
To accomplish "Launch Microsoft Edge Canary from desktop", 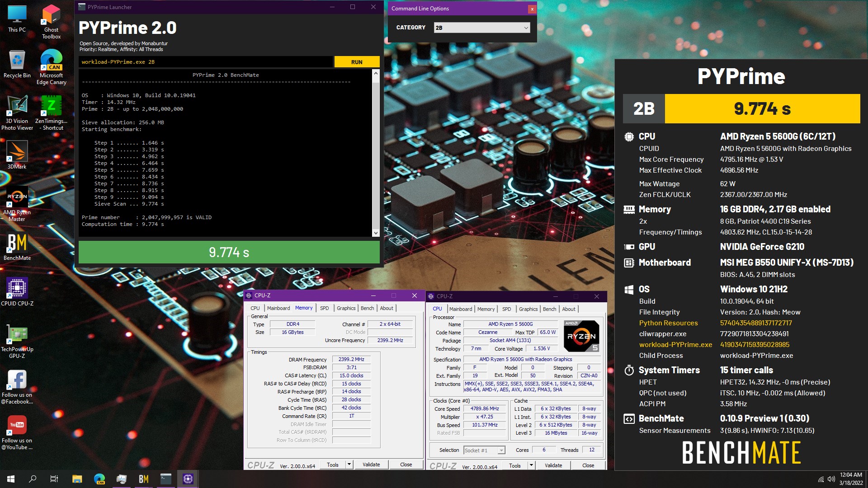I will (51, 67).
